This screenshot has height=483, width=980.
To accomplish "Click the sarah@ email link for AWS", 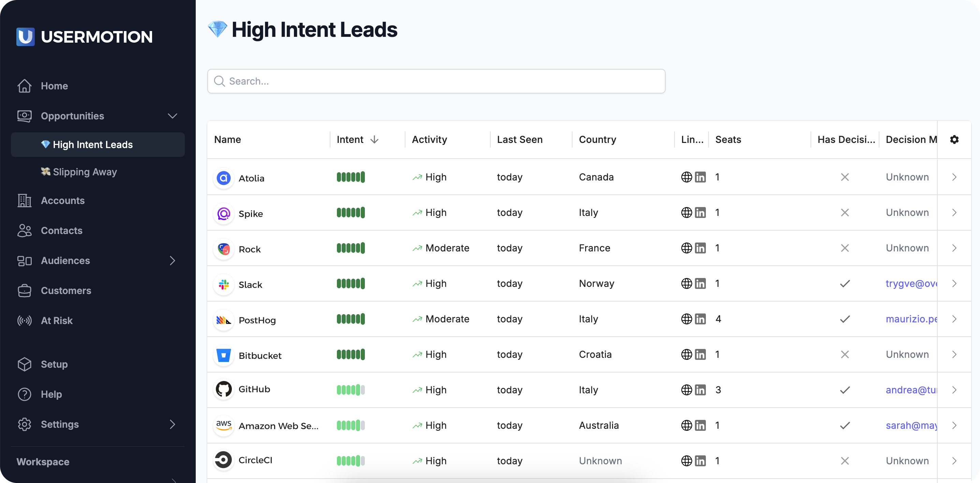I will (911, 425).
